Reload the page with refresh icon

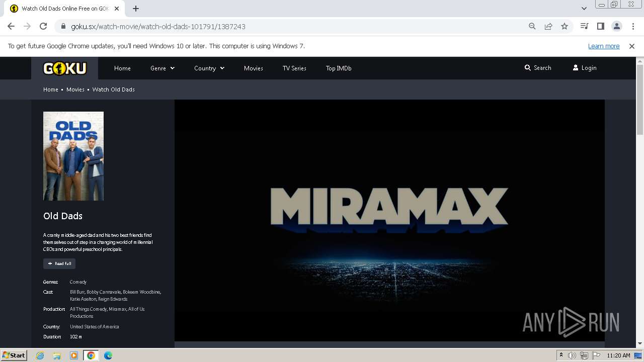[43, 26]
